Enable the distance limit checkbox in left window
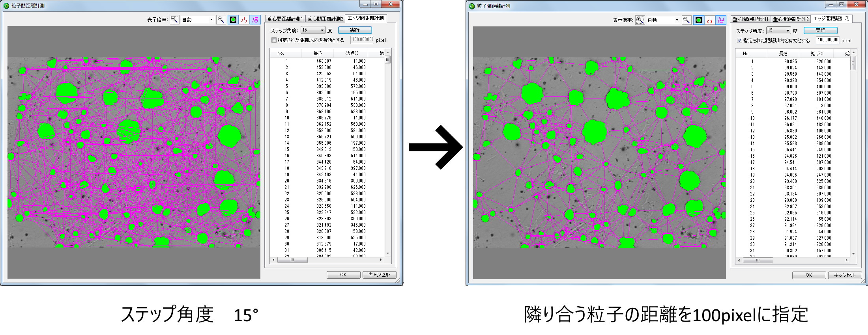Screen dimensions: 868x335 [274, 40]
